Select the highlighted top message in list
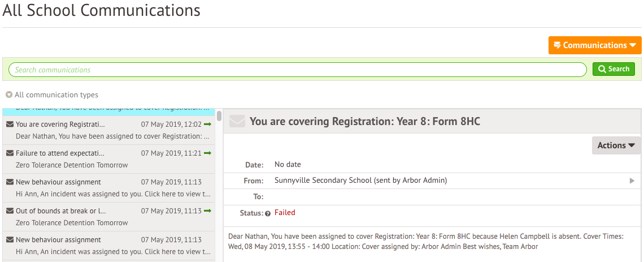This screenshot has width=644, height=262. 109,112
